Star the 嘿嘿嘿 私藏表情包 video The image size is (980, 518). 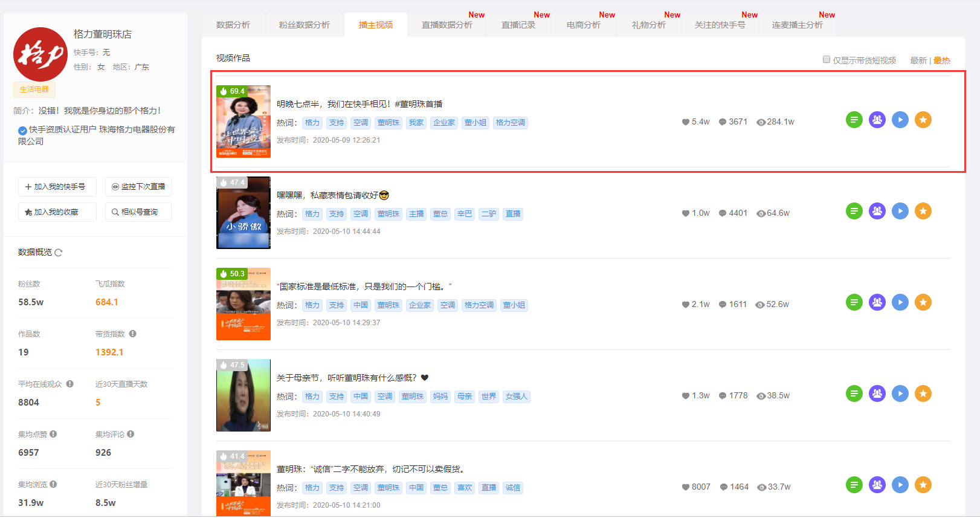(923, 211)
